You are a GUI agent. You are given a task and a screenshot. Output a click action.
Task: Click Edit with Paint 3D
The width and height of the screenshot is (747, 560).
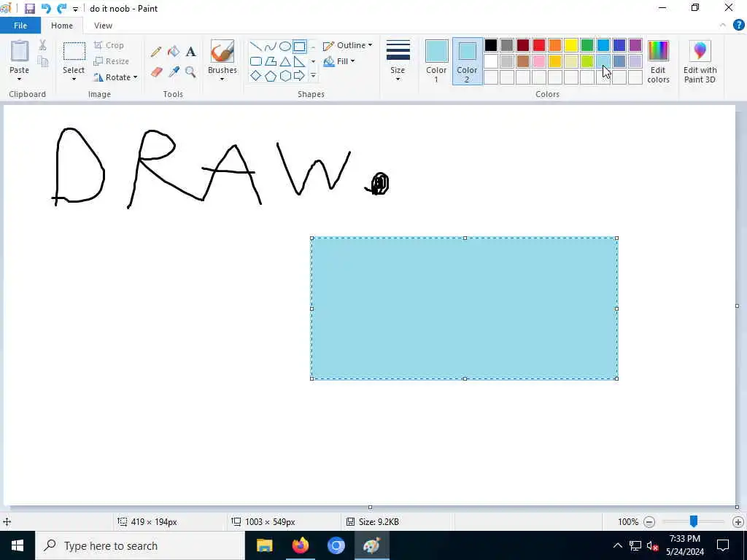[x=700, y=62]
